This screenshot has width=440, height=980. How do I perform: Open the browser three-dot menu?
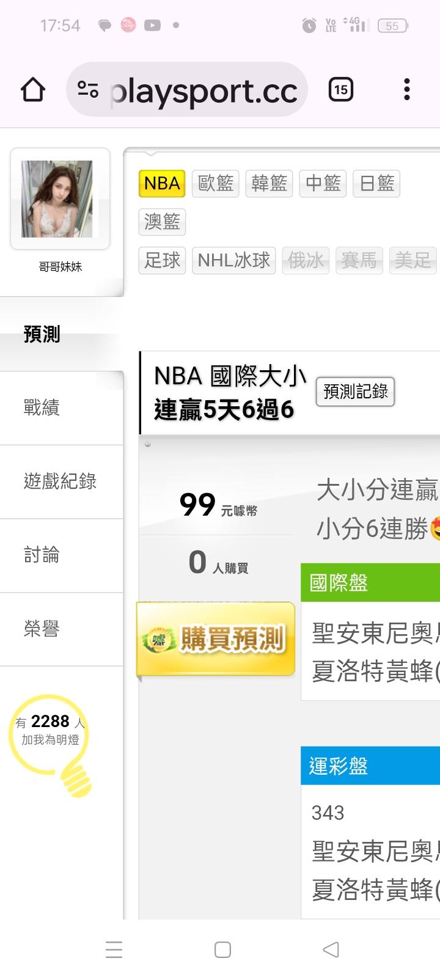pyautogui.click(x=407, y=90)
